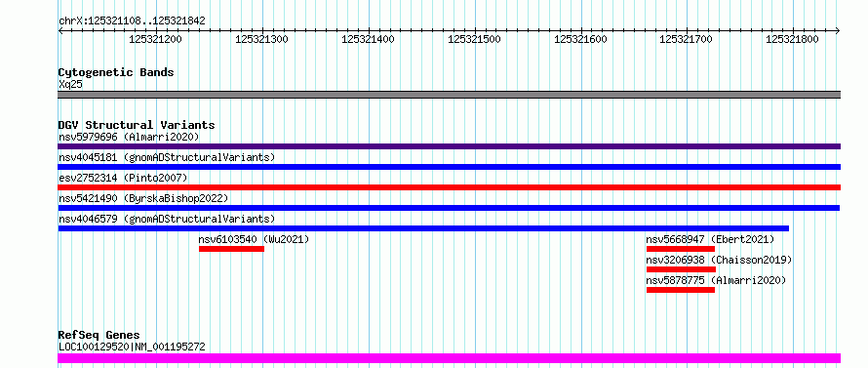Viewport: 868px width, 368px height.
Task: Click the dark purple nsv5979696 variant bar
Action: [449, 146]
